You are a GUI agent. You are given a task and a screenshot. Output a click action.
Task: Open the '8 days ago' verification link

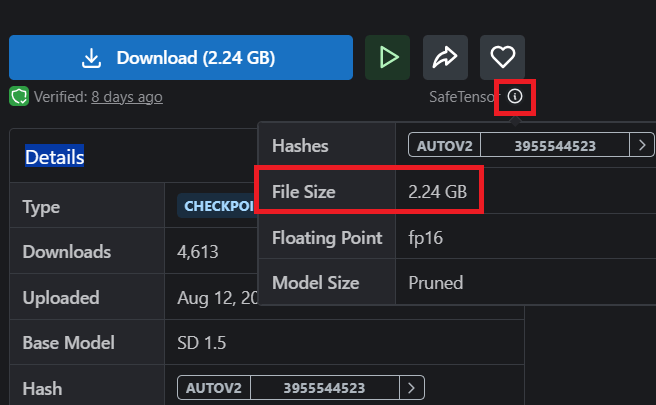126,97
